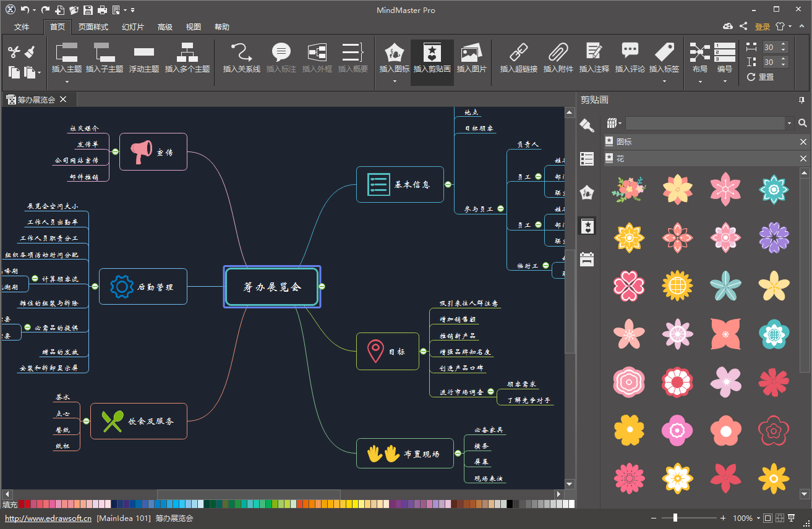Expand the 插入图标 dropdown arrow
Screen dimensions: 812x529
click(395, 81)
